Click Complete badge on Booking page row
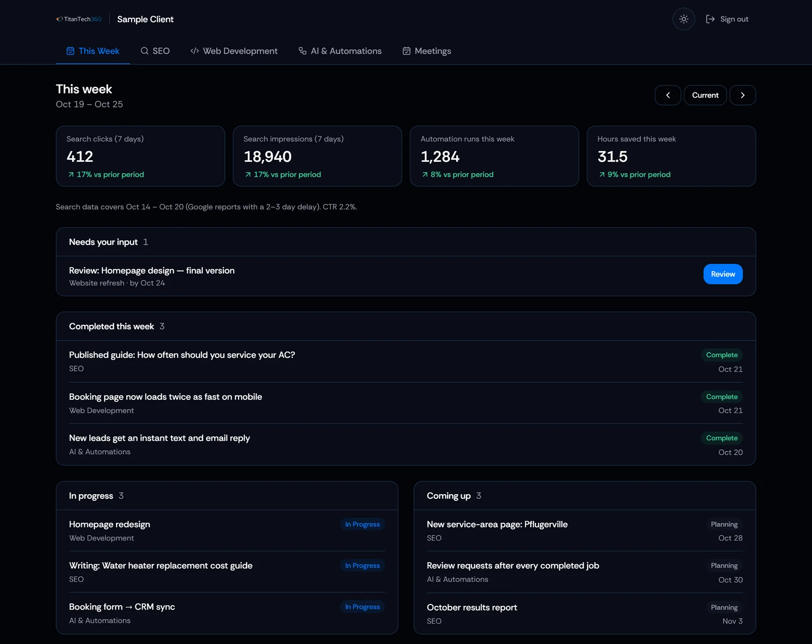The height and width of the screenshot is (644, 812). coord(722,396)
